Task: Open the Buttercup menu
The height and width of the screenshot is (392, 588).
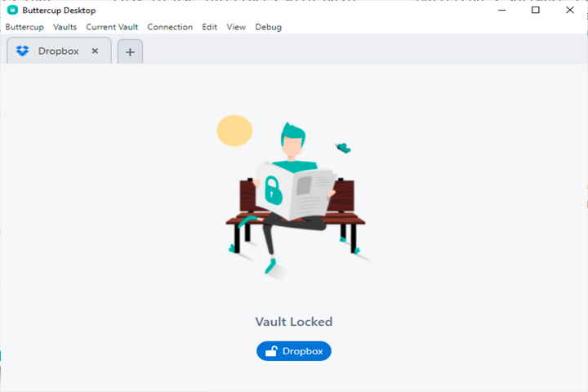Action: pos(24,27)
